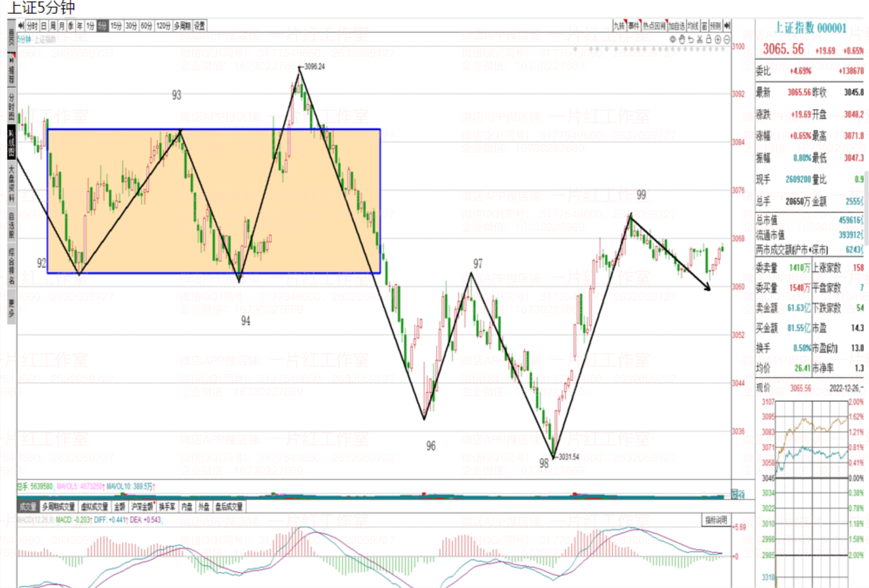Zoom out with the minus circle icon

point(726,39)
